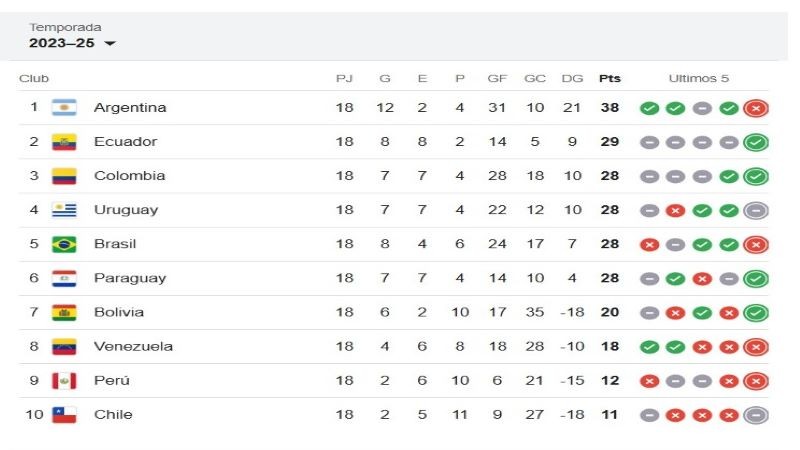This screenshot has height=450, width=800.
Task: Open the Temporada 2023–25 season dropdown
Action: [x=72, y=43]
